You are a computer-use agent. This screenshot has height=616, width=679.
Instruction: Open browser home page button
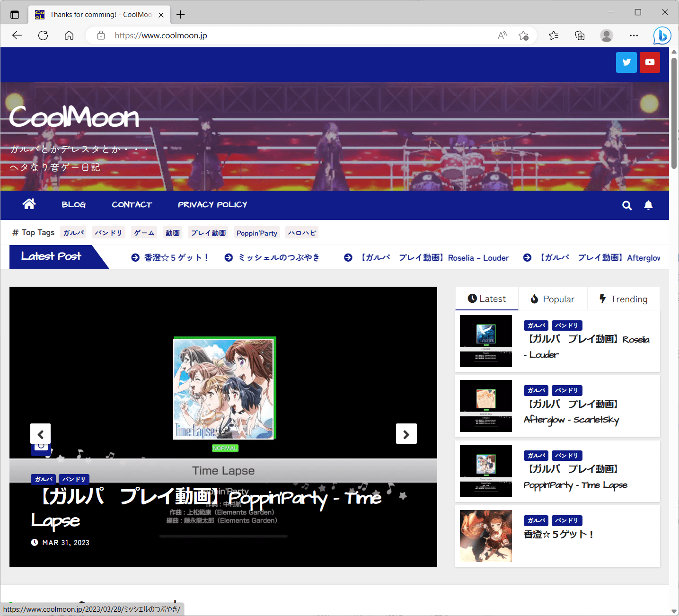click(69, 35)
